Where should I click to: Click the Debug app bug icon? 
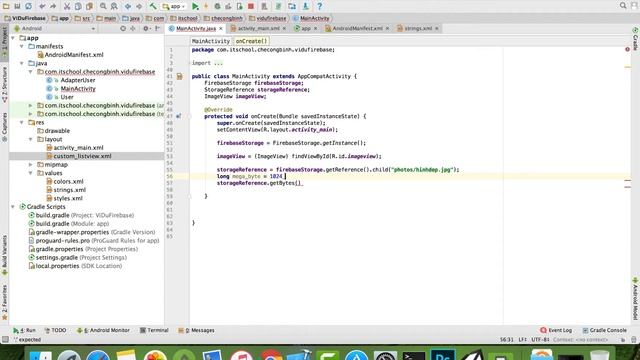pyautogui.click(x=217, y=6)
